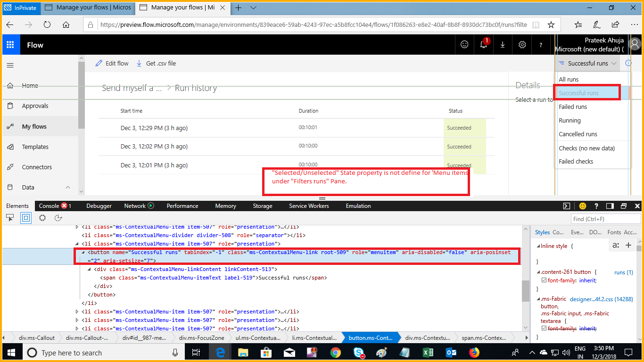Viewport: 644px width, 362px height.
Task: Toggle the DevTools element highlighting icon
Action: tap(26, 218)
